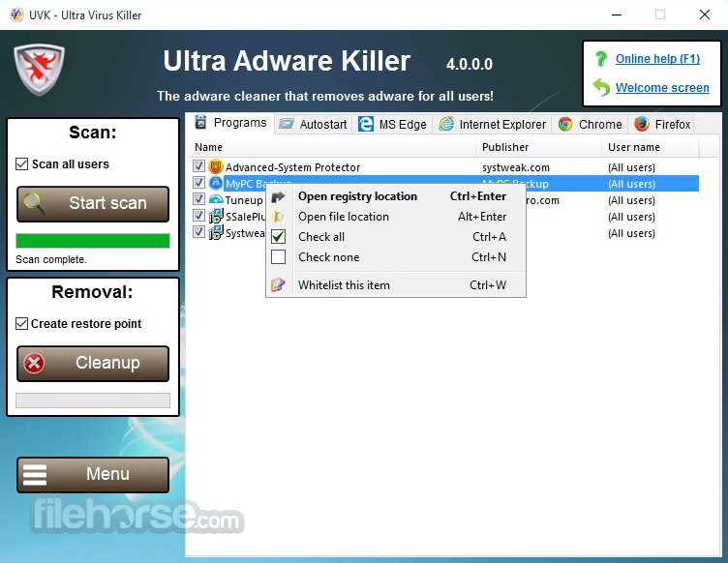
Task: Click the Systweak installer icon
Action: click(x=216, y=232)
